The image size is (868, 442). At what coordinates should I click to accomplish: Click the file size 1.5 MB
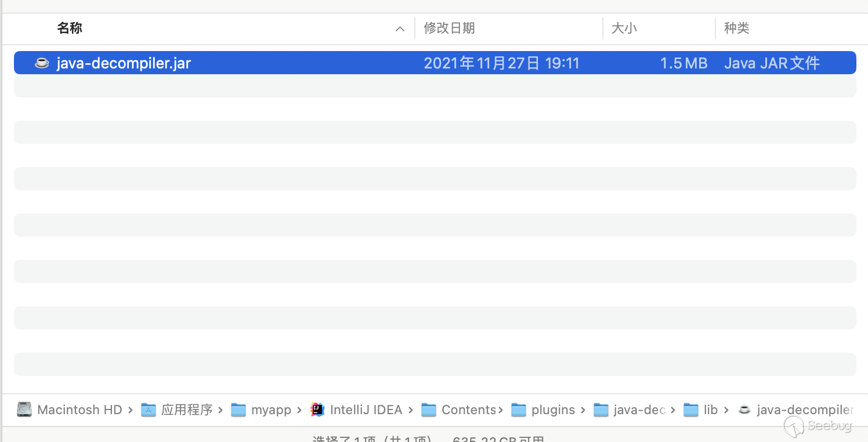pyautogui.click(x=684, y=63)
